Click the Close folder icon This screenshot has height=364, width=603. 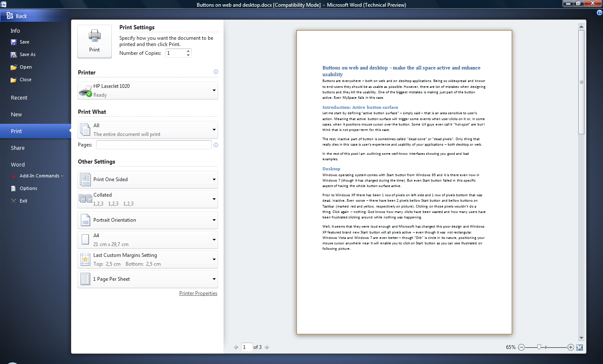pyautogui.click(x=13, y=80)
